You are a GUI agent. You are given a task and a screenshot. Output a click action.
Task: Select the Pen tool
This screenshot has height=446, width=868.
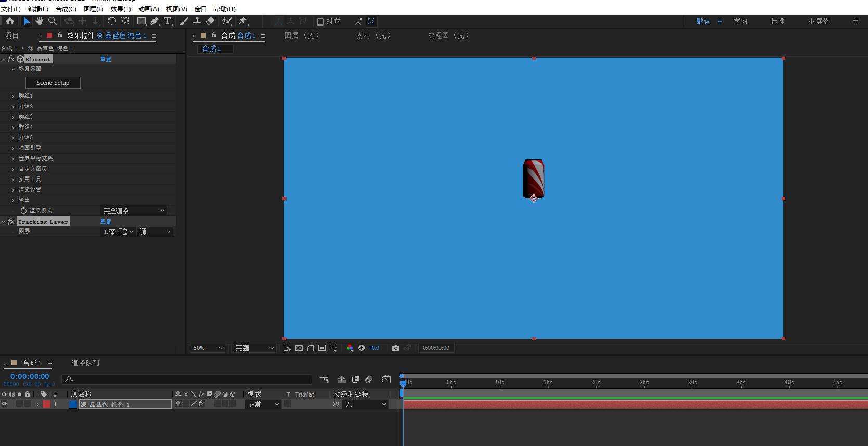[154, 21]
